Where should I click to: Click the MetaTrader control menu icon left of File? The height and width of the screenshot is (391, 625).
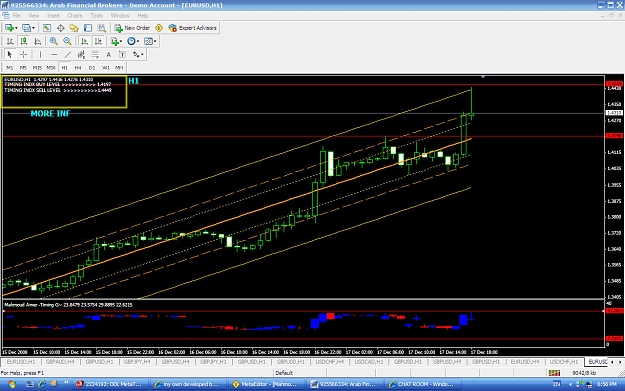6,16
